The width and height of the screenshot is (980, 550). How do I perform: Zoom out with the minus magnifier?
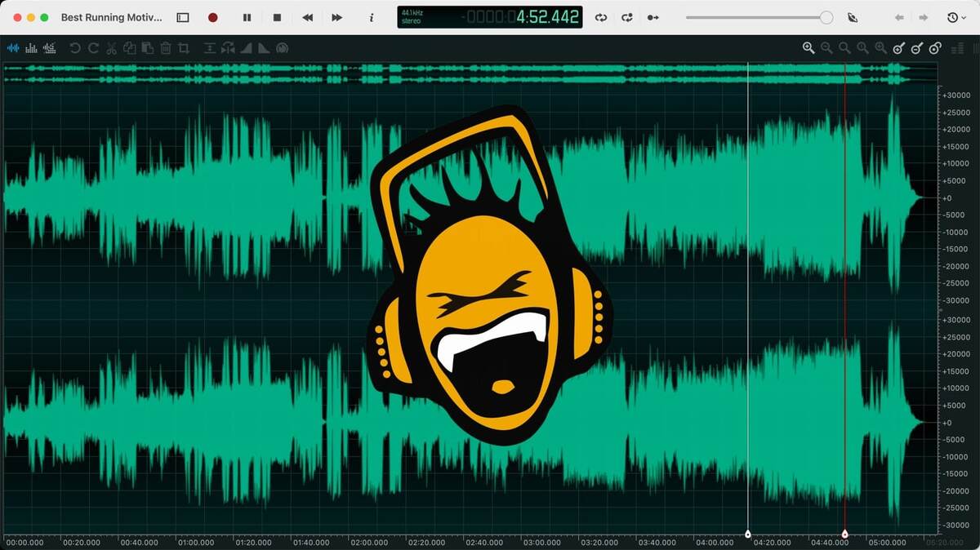point(826,48)
